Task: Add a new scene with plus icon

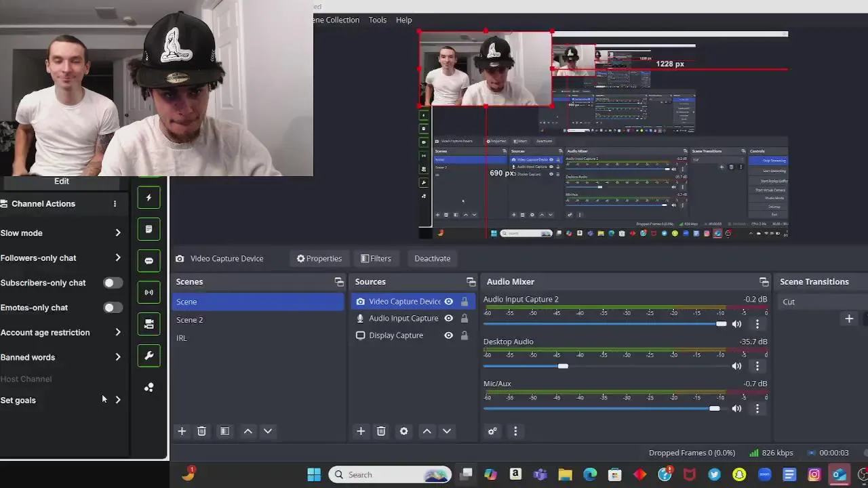Action: (182, 431)
